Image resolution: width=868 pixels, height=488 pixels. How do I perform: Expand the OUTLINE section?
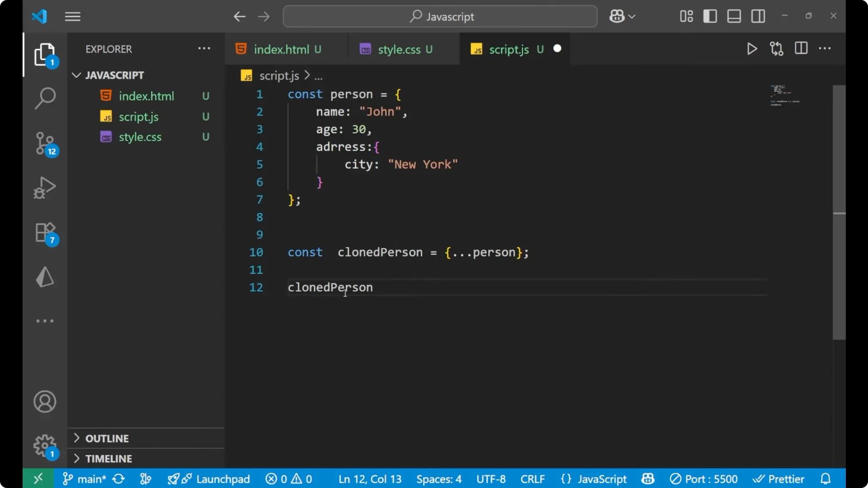click(108, 438)
